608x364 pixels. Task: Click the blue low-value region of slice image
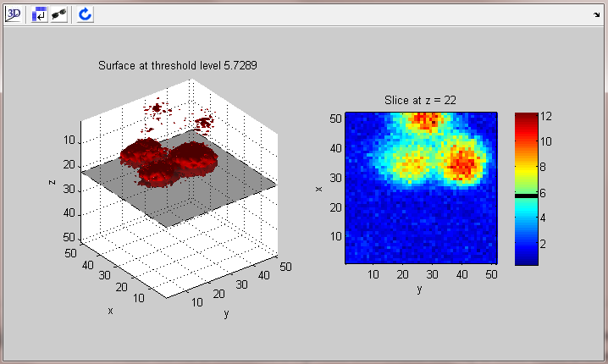pos(406,229)
